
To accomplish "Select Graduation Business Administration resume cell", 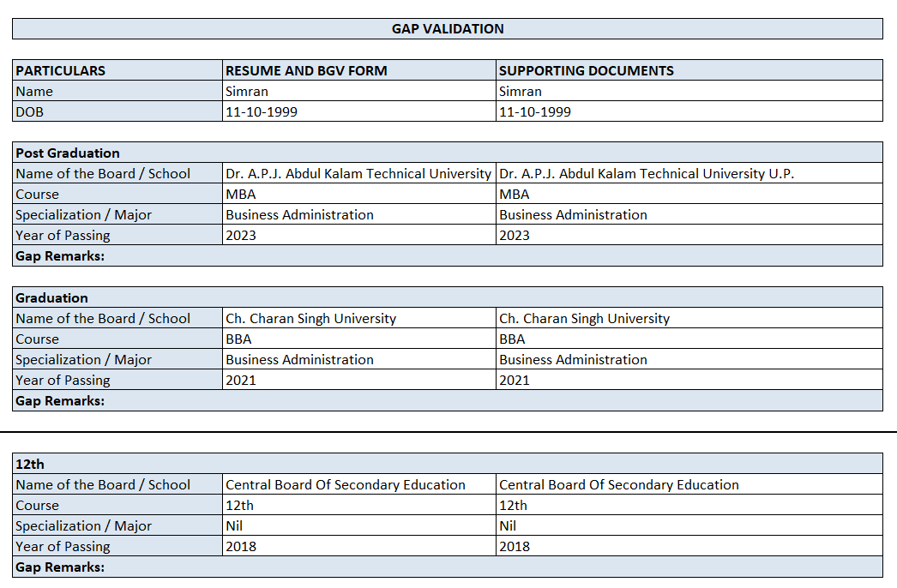I will (x=358, y=359).
